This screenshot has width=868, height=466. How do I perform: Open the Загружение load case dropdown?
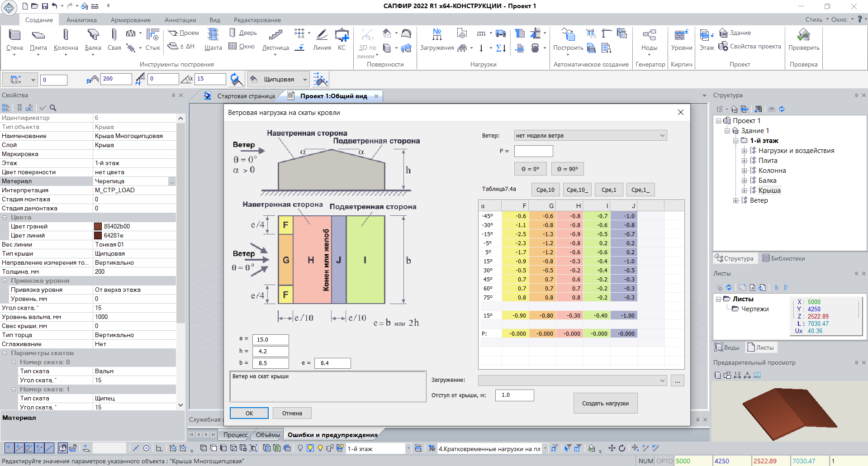572,380
